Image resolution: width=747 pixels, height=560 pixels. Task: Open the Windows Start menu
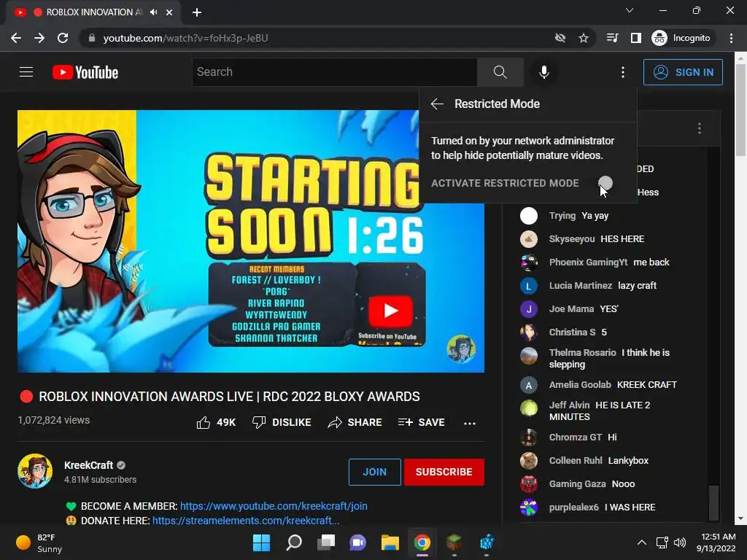pos(261,542)
